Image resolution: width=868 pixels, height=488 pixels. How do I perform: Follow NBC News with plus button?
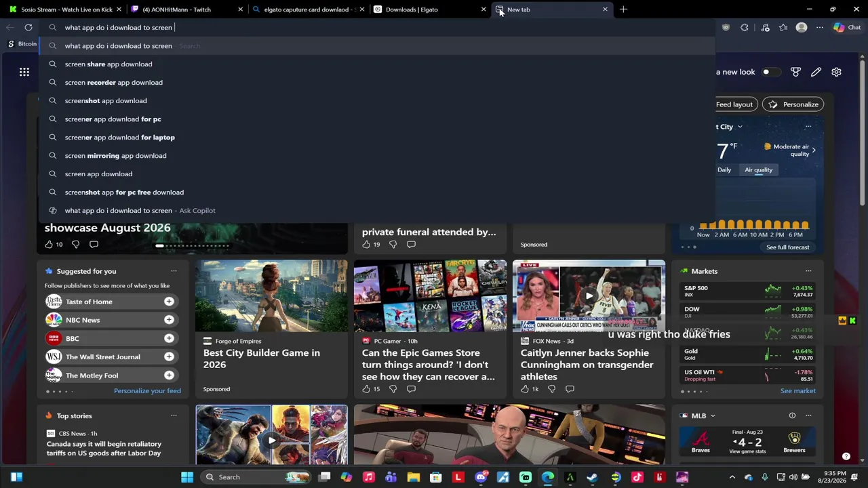(169, 320)
